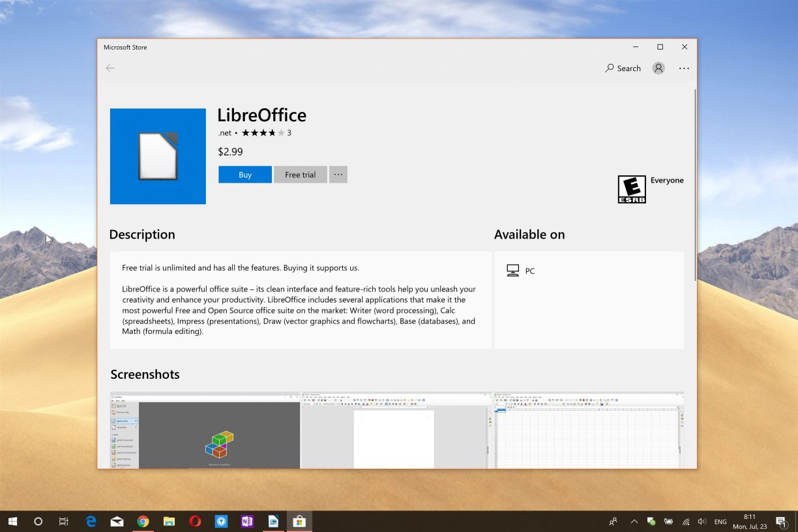Show hidden system tray icons
Screen dimensions: 798x532
pyautogui.click(x=634, y=522)
